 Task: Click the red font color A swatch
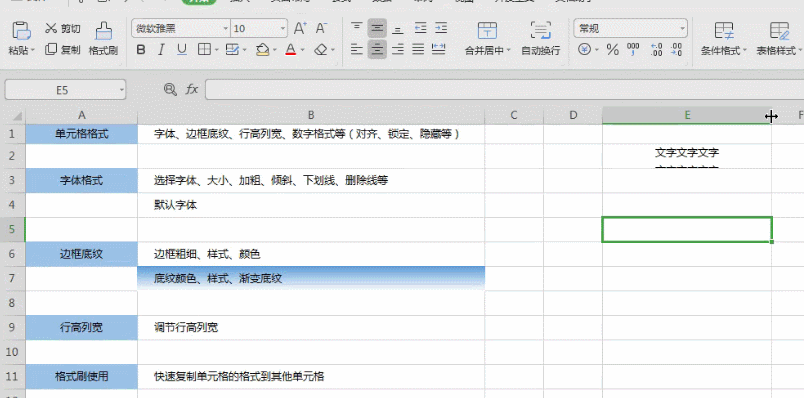pyautogui.click(x=291, y=50)
